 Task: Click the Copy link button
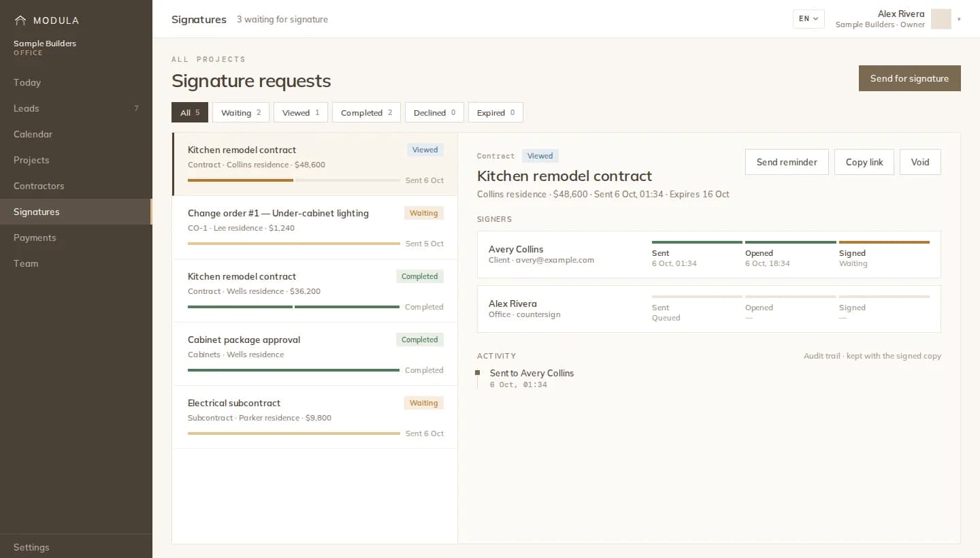tap(864, 162)
